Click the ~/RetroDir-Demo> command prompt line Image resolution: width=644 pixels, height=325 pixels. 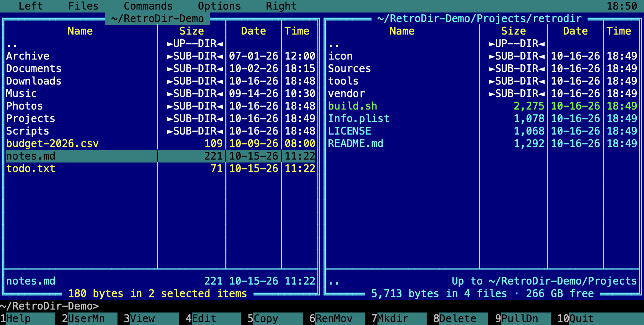pyautogui.click(x=322, y=306)
